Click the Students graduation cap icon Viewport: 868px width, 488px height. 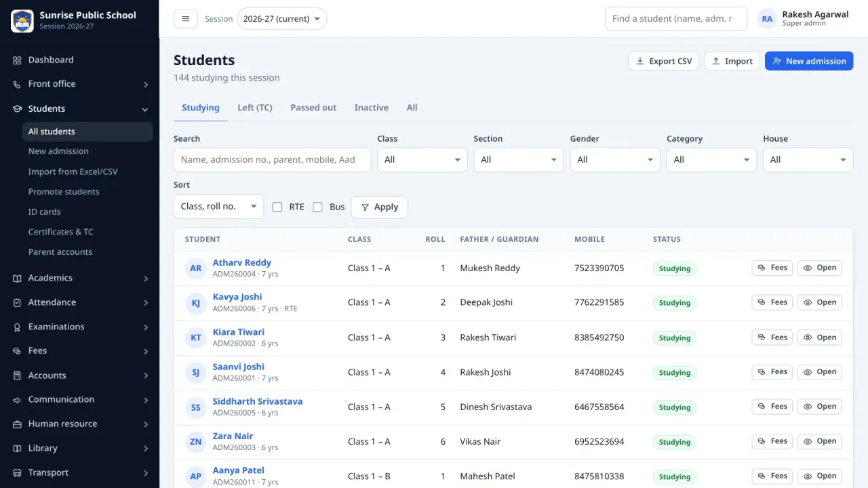click(17, 108)
